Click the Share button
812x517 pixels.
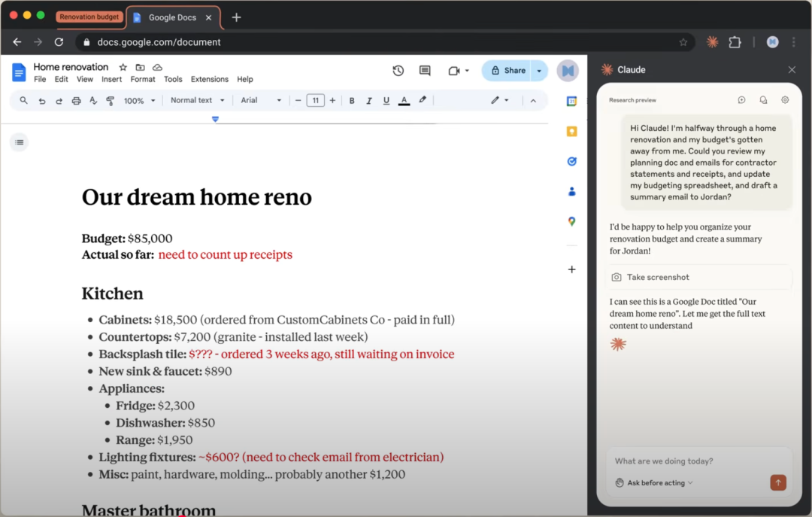click(x=507, y=71)
